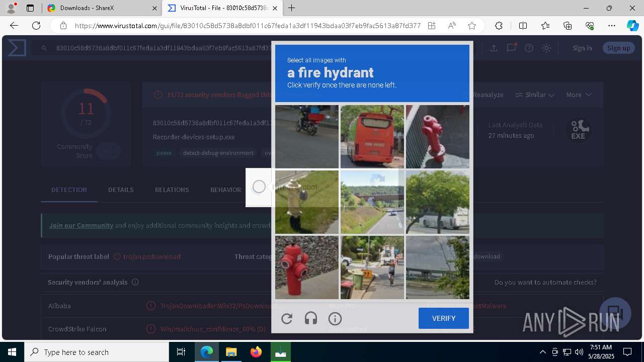
Task: Select red hydrant on gravel tile
Action: [307, 267]
